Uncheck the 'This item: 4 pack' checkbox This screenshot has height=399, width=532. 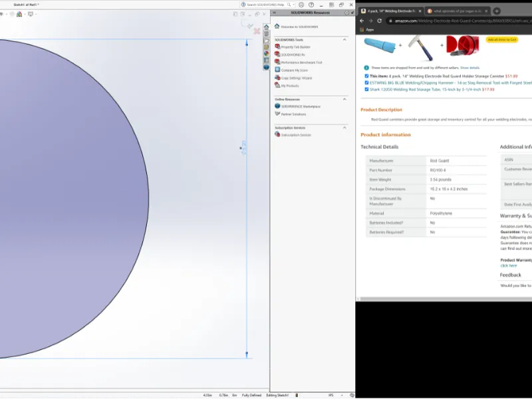pos(366,76)
